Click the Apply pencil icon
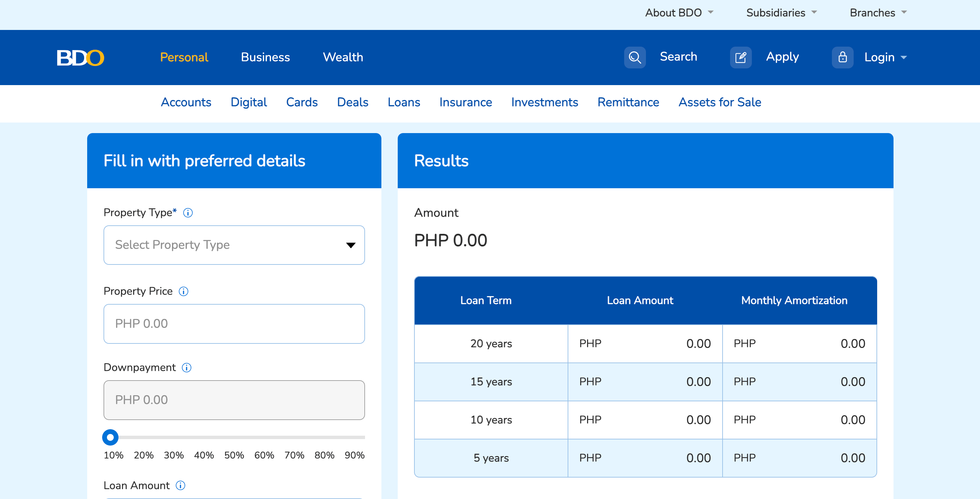The width and height of the screenshot is (980, 499). pos(740,58)
